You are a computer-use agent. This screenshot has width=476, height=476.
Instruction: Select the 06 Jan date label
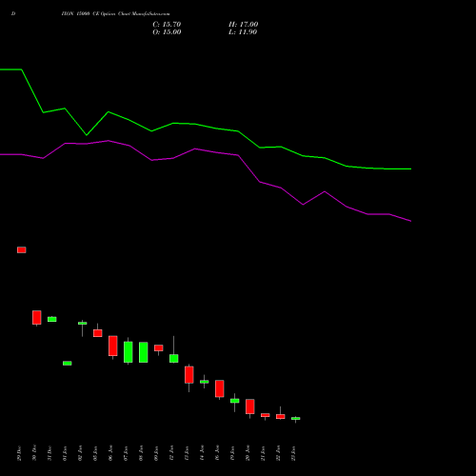tap(110, 453)
